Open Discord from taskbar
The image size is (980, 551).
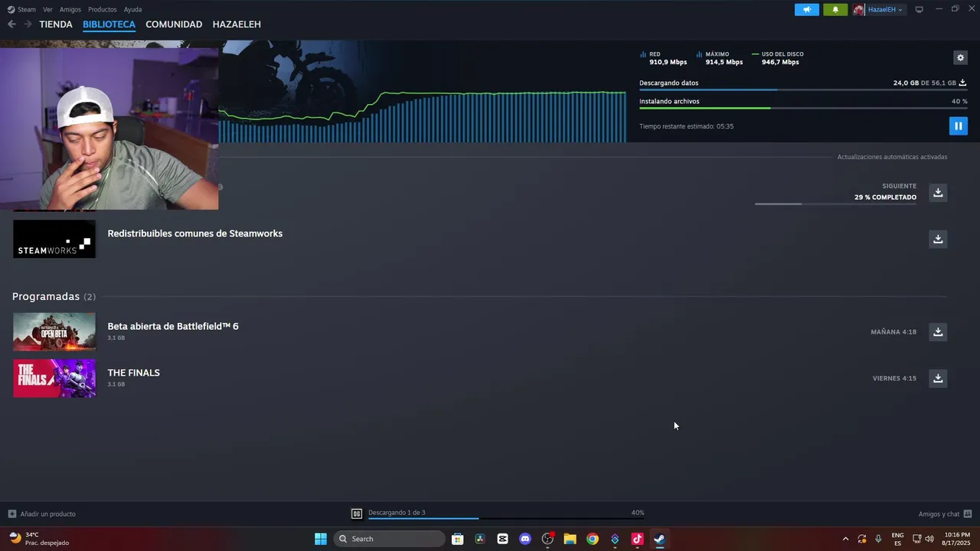pos(525,539)
